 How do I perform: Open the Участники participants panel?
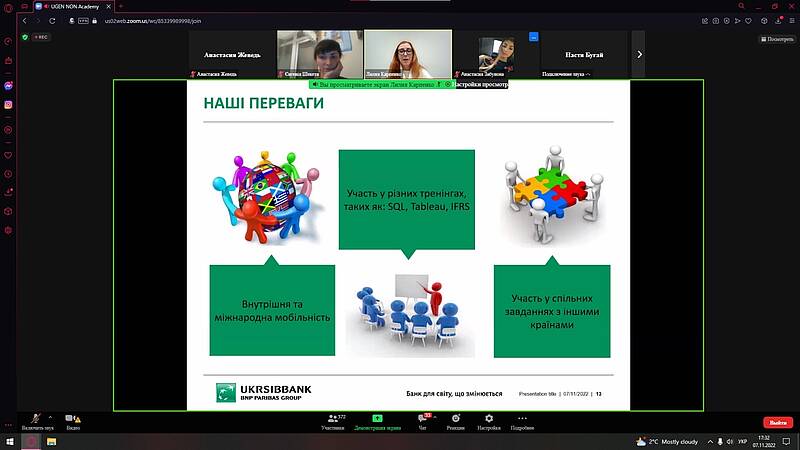pos(332,419)
